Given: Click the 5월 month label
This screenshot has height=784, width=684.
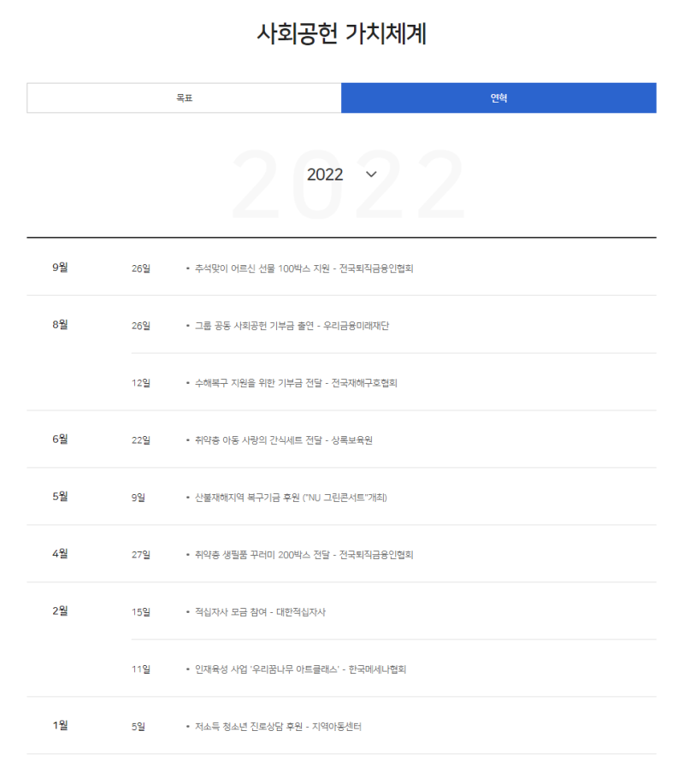Looking at the screenshot, I should tap(60, 497).
